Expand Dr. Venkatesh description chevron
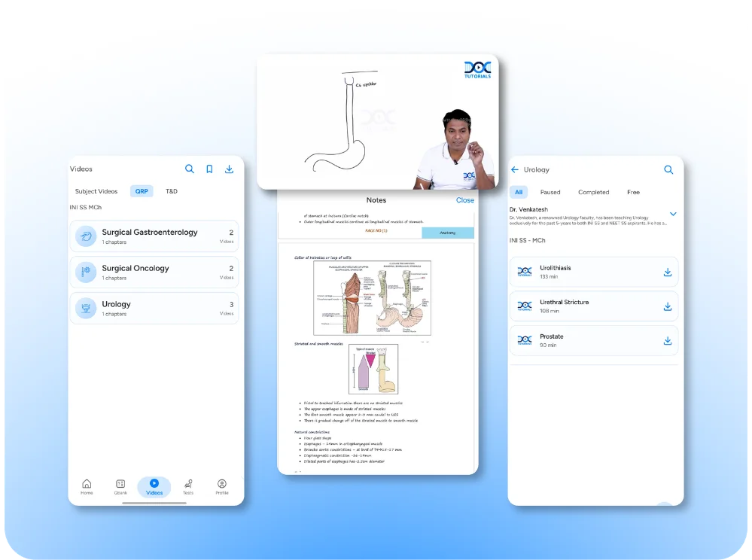The height and width of the screenshot is (560, 752). 673,215
